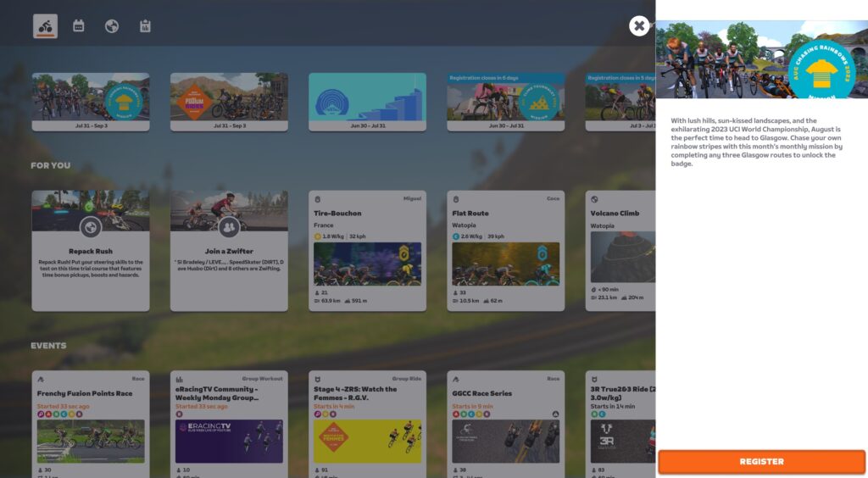Click the yellow pace badge beside 1.8 W/kg
868x478 pixels.
317,236
